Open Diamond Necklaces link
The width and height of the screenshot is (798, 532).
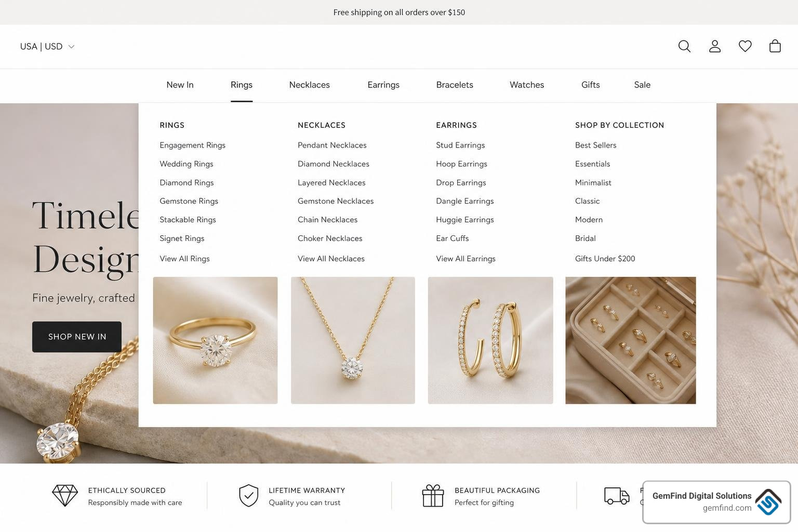click(334, 164)
